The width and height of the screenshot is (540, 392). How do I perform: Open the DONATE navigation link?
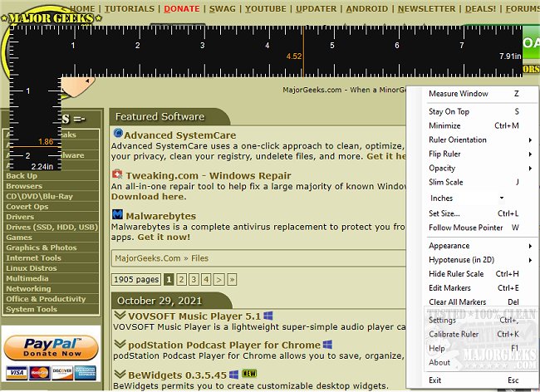tap(182, 8)
